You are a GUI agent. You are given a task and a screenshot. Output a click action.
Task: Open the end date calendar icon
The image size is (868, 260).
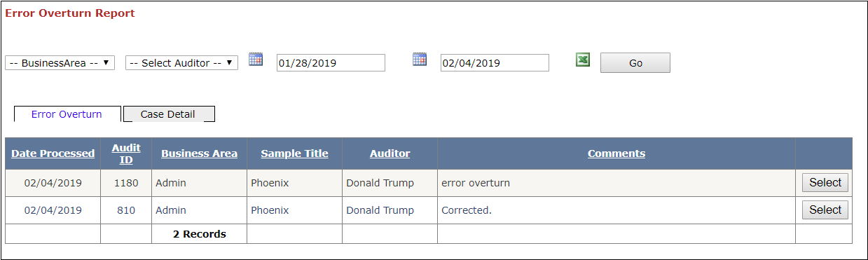point(420,59)
